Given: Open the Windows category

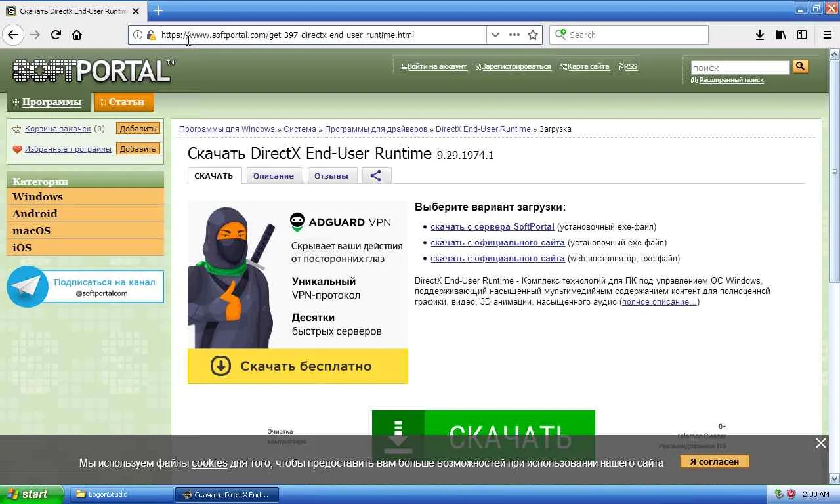Looking at the screenshot, I should coord(85,196).
